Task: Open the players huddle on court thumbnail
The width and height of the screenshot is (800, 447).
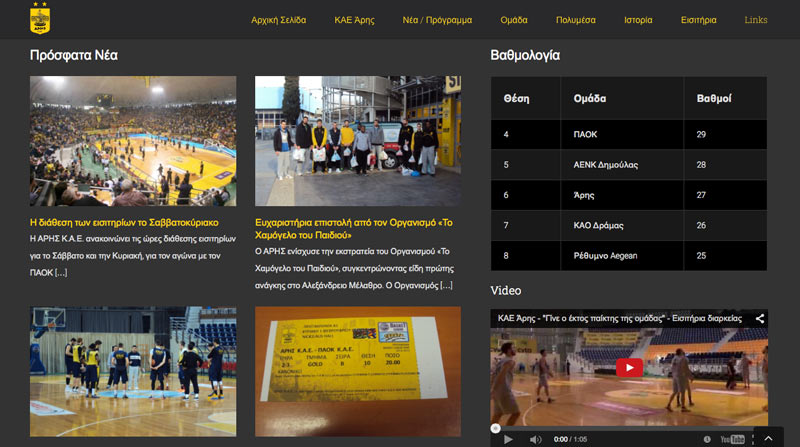Action: coord(133,371)
